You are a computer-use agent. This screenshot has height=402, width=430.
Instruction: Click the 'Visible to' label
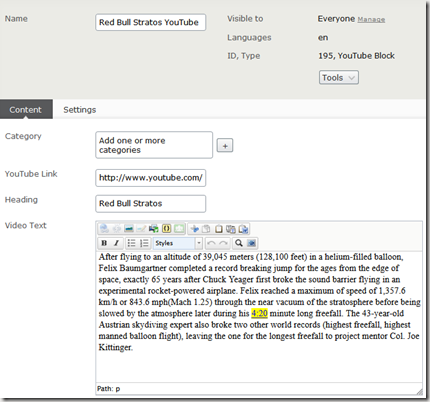(x=245, y=19)
